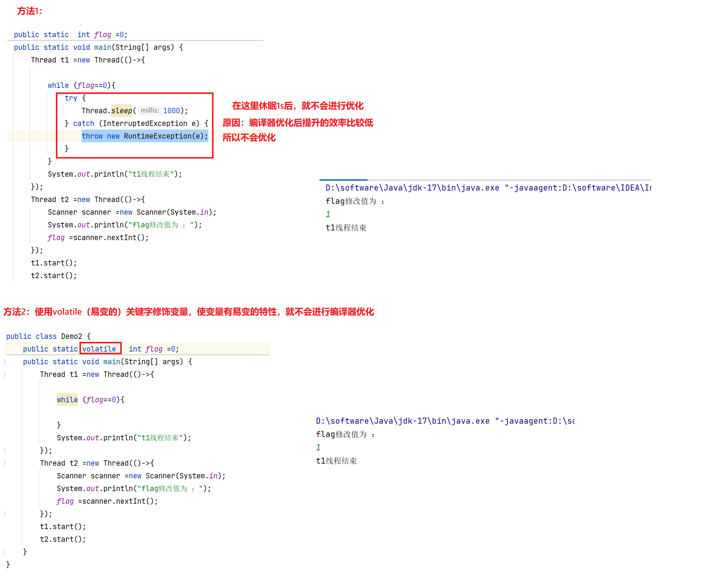Fold the Thread t2 lambda in Demo2
Image resolution: width=724 pixels, height=588 pixels.
5,463
